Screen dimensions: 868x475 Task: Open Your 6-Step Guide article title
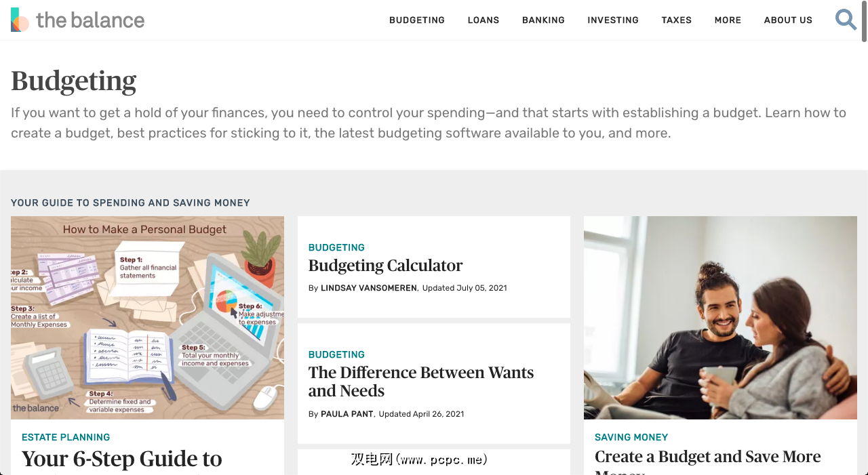[x=122, y=459]
